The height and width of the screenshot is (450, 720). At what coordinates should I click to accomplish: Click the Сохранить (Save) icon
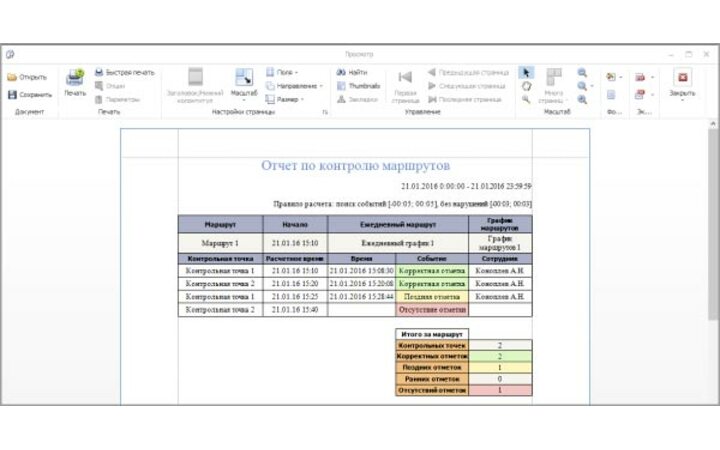point(13,95)
